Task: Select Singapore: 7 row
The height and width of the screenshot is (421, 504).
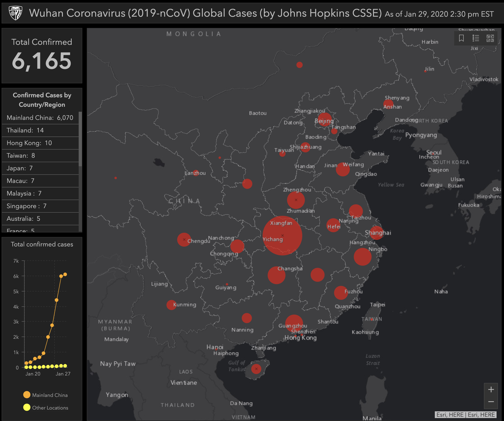Action: 40,206
